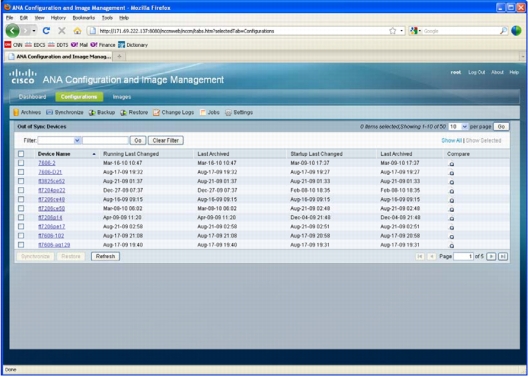Click the Clear Filter button

coord(166,140)
